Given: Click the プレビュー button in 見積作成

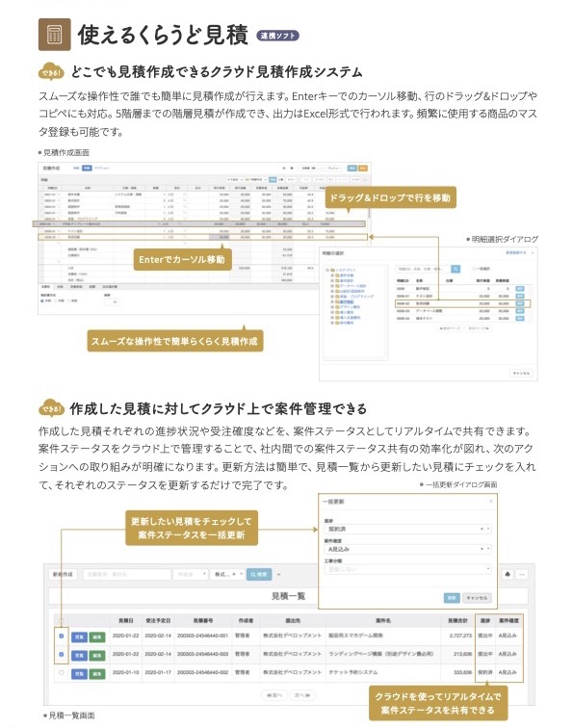Looking at the screenshot, I should (334, 169).
